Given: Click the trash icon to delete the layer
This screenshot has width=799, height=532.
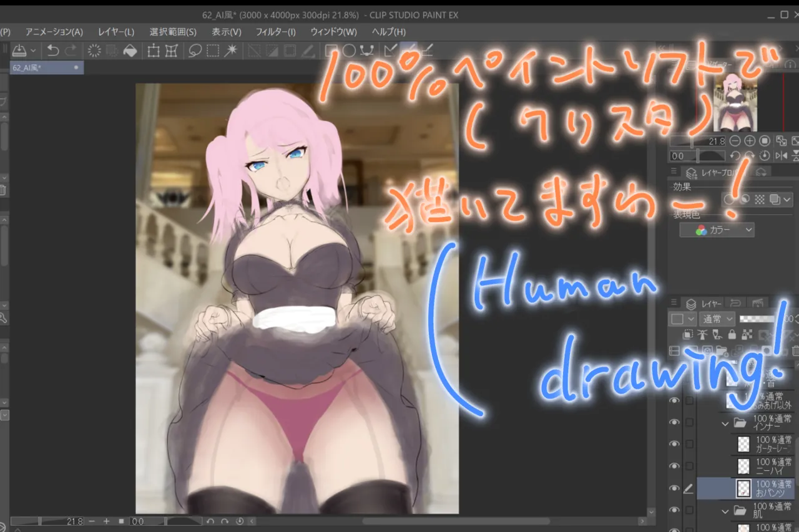Looking at the screenshot, I should [x=795, y=351].
